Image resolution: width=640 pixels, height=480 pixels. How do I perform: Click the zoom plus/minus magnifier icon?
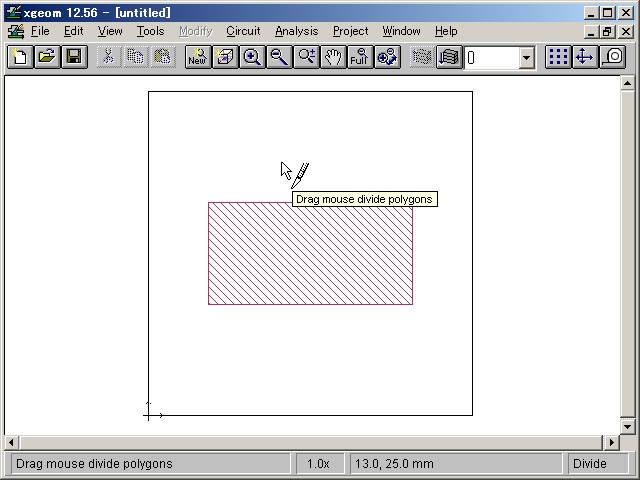pos(306,57)
